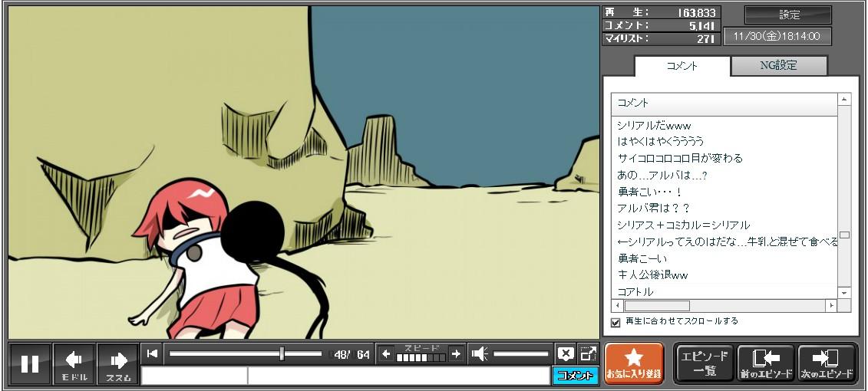Go to the next episode
This screenshot has height=391, width=868.
[x=827, y=363]
